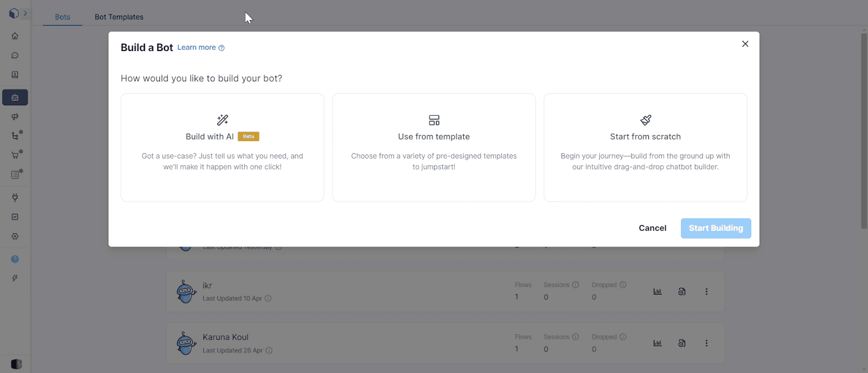Go to Home in the sidebar
Screen dimensions: 868x373
15,36
